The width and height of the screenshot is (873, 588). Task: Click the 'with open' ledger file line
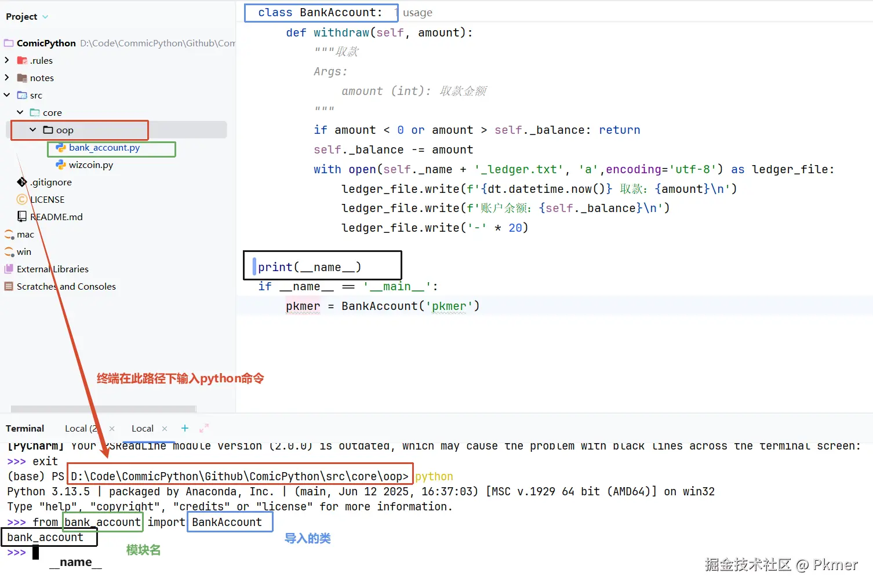[574, 170]
